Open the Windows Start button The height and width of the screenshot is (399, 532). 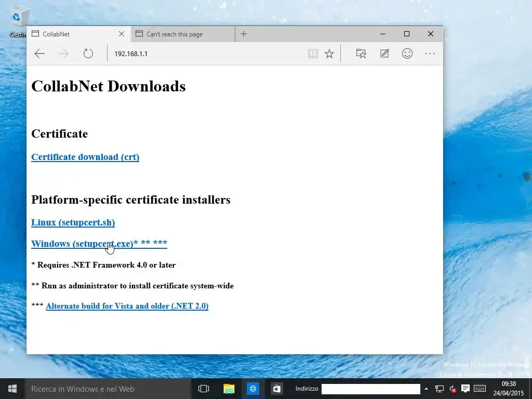[x=12, y=389]
